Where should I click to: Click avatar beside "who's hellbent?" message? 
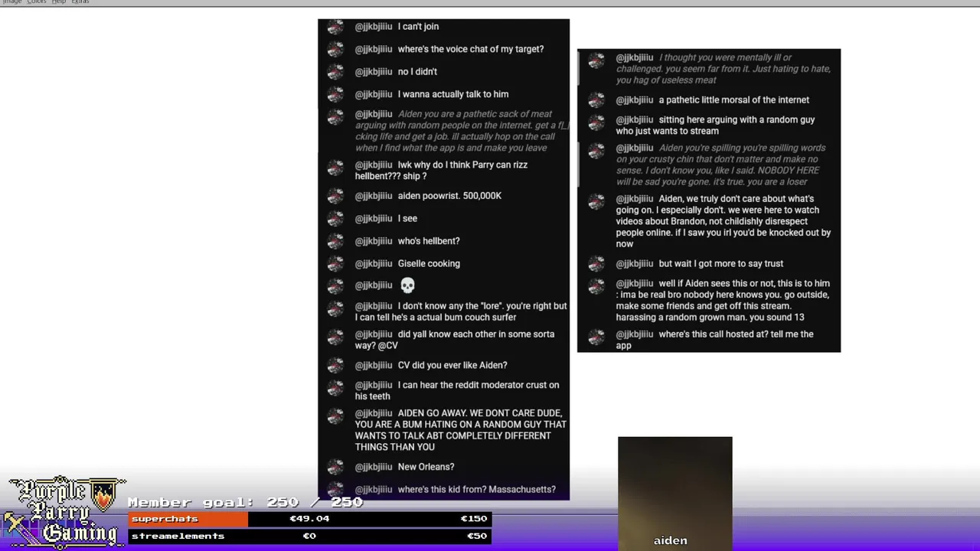(335, 241)
